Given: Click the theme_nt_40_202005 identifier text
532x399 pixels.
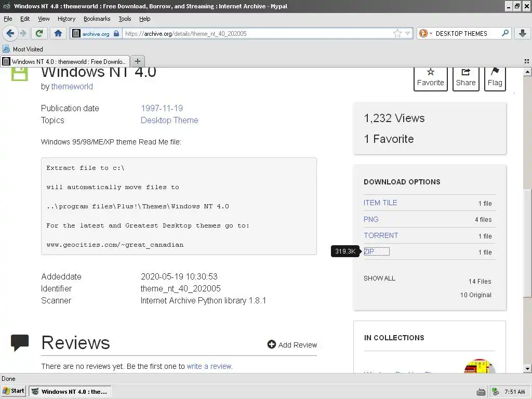Looking at the screenshot, I should pyautogui.click(x=180, y=288).
